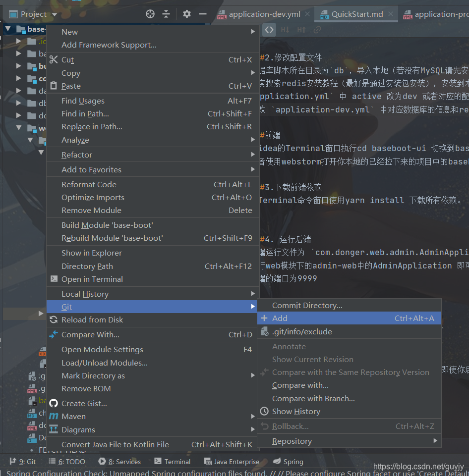Open Project panel settings gear
469x476 pixels.
186,14
